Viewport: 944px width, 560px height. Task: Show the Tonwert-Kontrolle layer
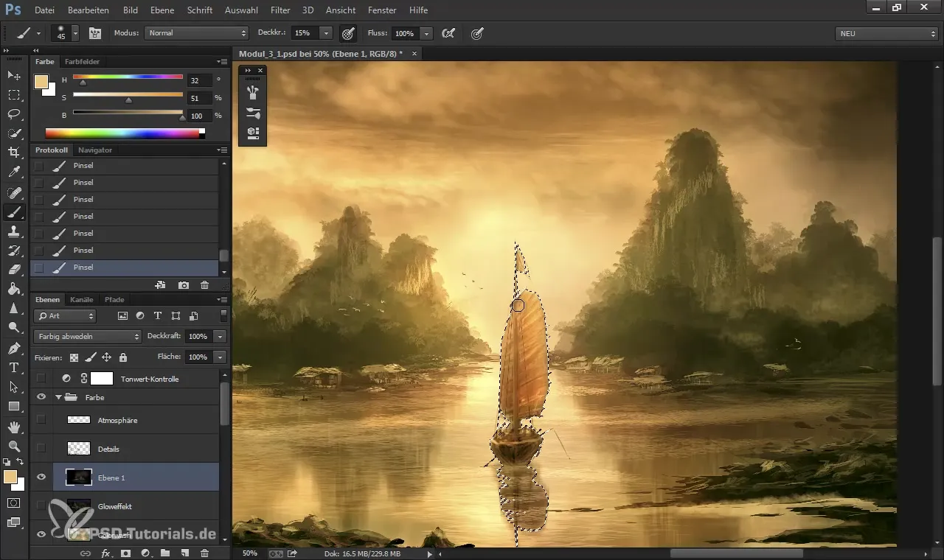pos(41,378)
